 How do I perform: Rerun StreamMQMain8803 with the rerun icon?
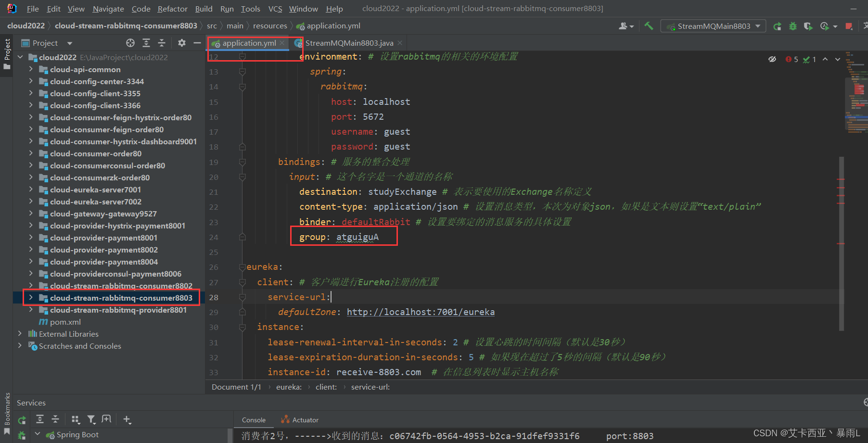777,26
